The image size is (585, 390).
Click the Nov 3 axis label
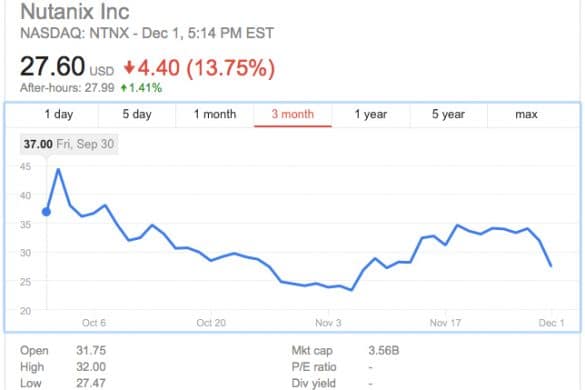tap(328, 322)
